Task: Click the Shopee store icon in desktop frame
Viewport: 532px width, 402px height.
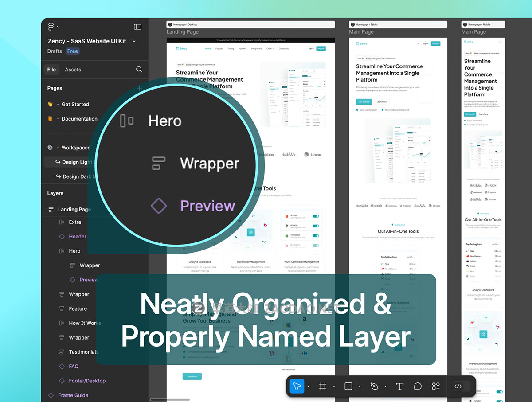Action: click(287, 216)
